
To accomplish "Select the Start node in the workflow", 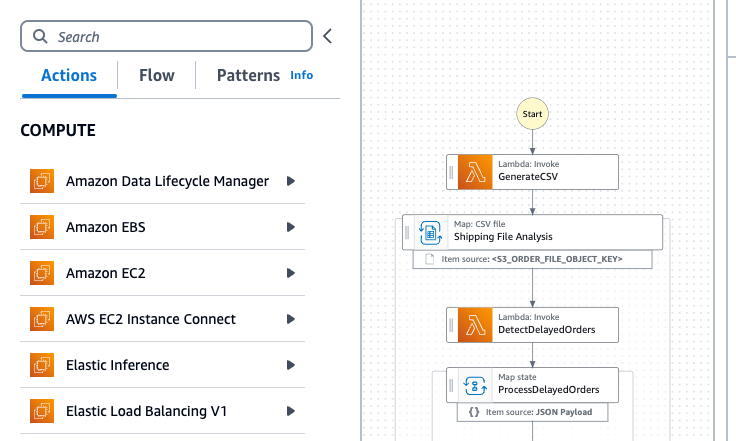I will coord(532,114).
